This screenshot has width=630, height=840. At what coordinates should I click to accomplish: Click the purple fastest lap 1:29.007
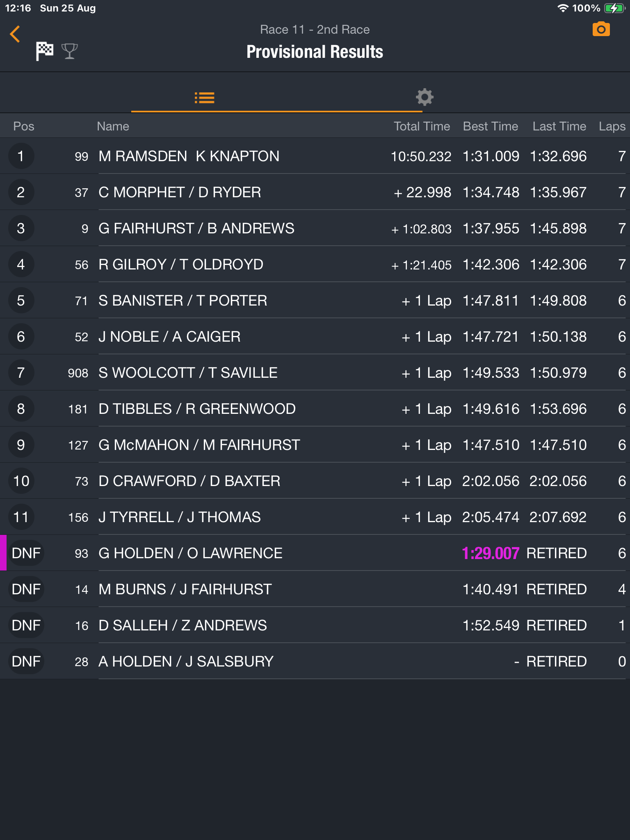click(491, 553)
